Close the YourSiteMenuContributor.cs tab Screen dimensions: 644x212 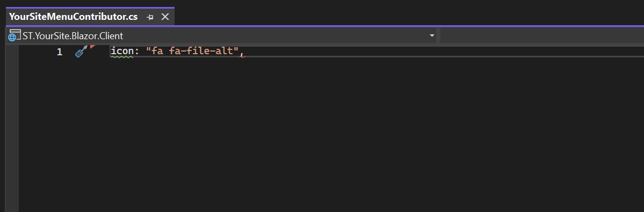tap(165, 17)
